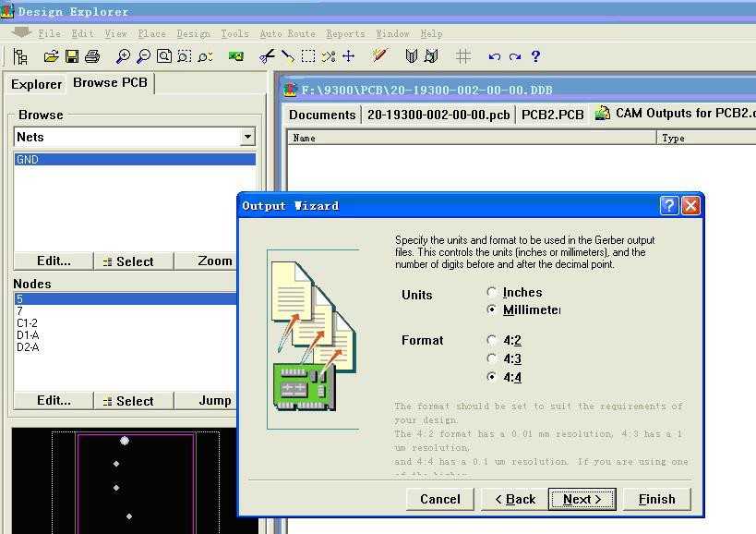This screenshot has height=534, width=756.
Task: Click the save floppy disk icon
Action: [72, 56]
